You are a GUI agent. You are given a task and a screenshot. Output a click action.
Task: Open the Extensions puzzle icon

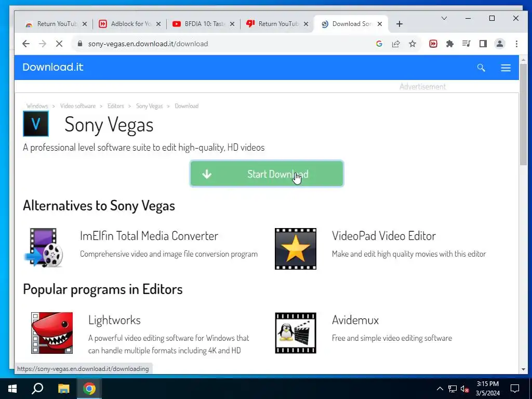tap(450, 44)
